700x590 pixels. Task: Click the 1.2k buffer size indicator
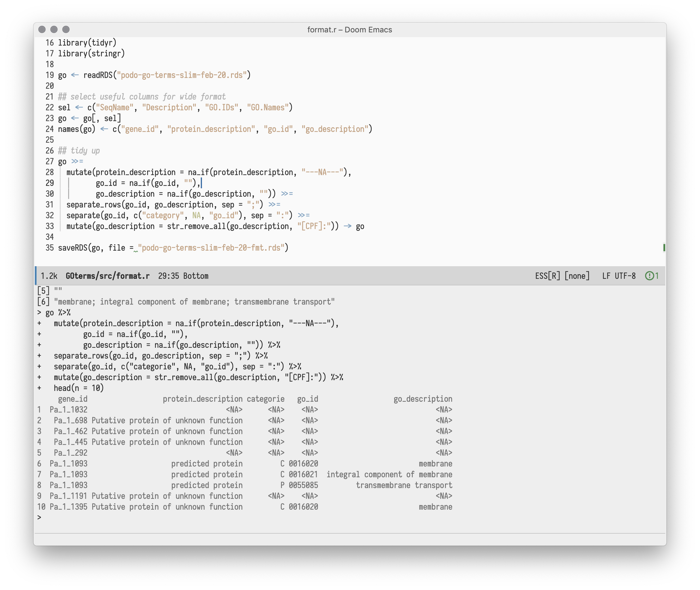pos(49,276)
